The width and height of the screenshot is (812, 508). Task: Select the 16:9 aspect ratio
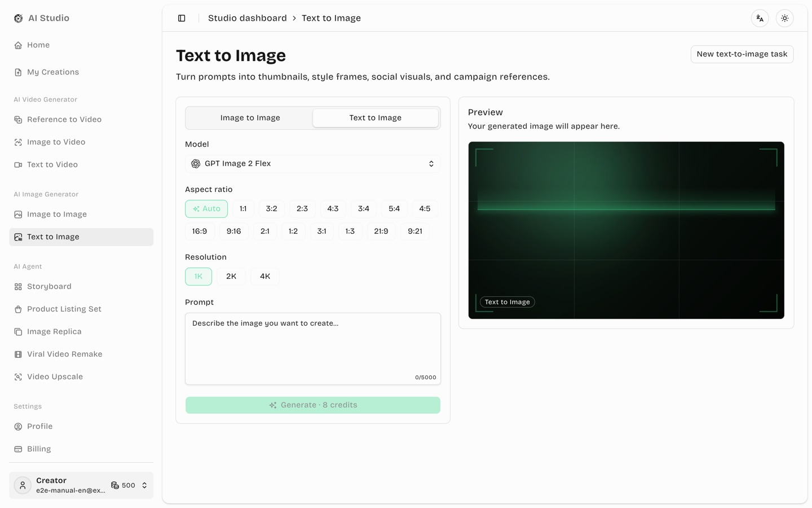click(200, 231)
